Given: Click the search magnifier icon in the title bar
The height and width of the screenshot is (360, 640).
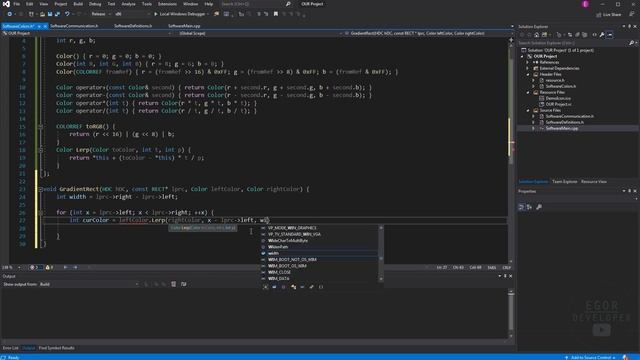Looking at the screenshot, I should pos(288,4).
